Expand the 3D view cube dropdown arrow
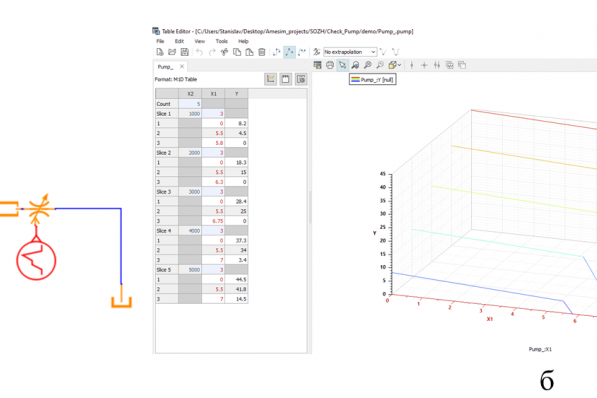Viewport: 597px width, 398px height. (x=399, y=65)
